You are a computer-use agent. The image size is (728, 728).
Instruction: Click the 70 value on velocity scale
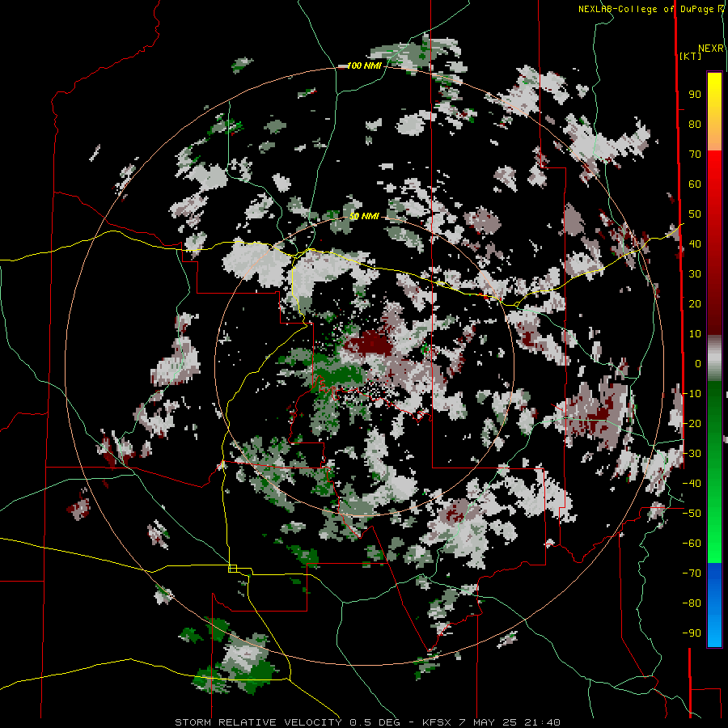click(x=695, y=154)
